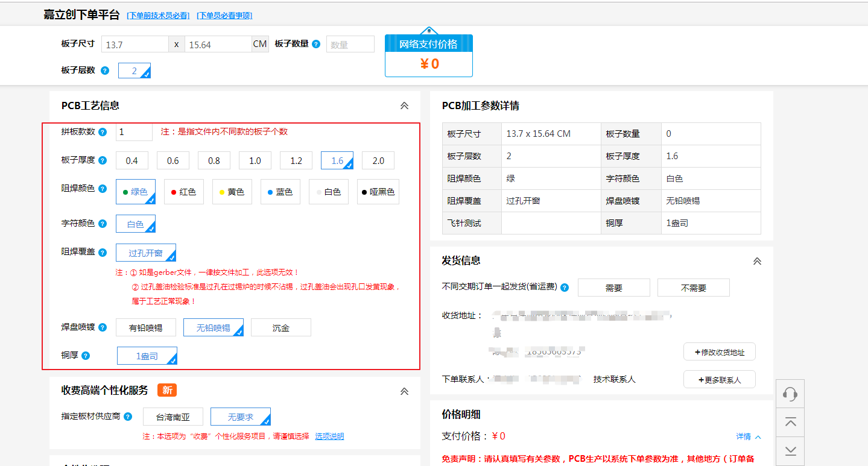This screenshot has height=466, width=868.
Task: Choose 沉金 pad finish option
Action: click(281, 328)
